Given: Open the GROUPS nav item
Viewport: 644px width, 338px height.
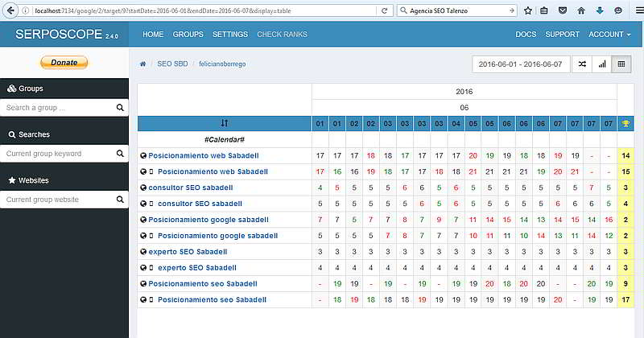Looking at the screenshot, I should coord(188,35).
